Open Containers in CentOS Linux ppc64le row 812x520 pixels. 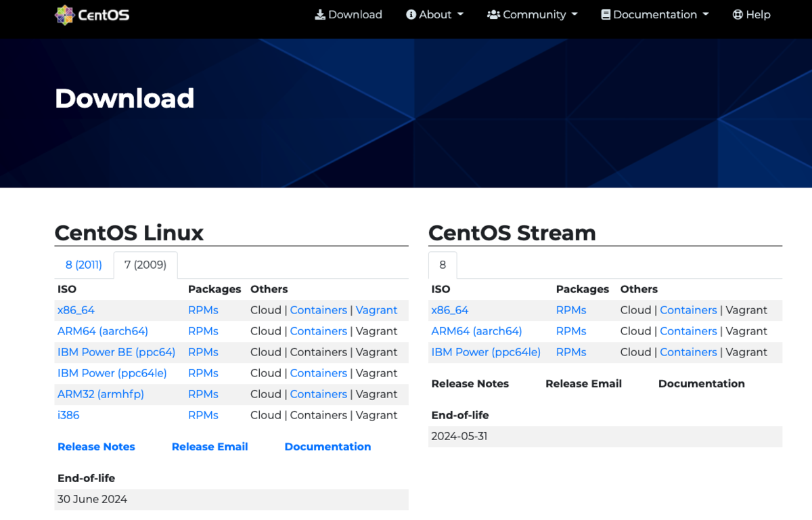[x=319, y=373]
